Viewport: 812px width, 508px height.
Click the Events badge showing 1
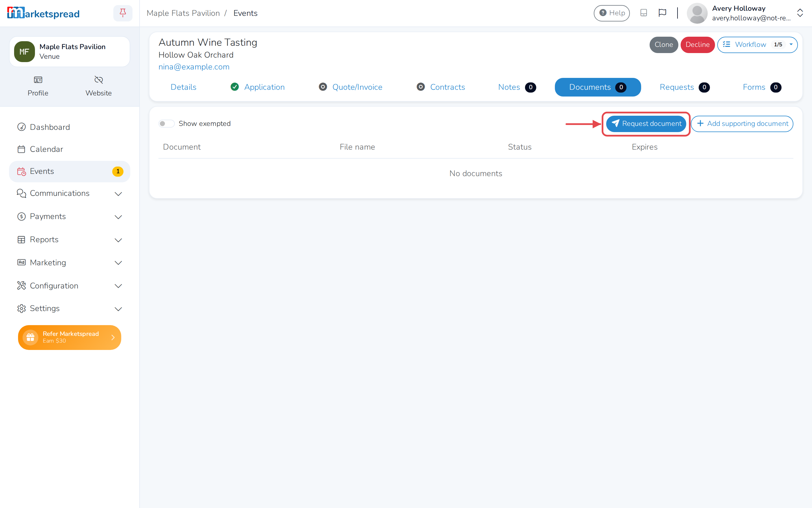click(x=118, y=171)
